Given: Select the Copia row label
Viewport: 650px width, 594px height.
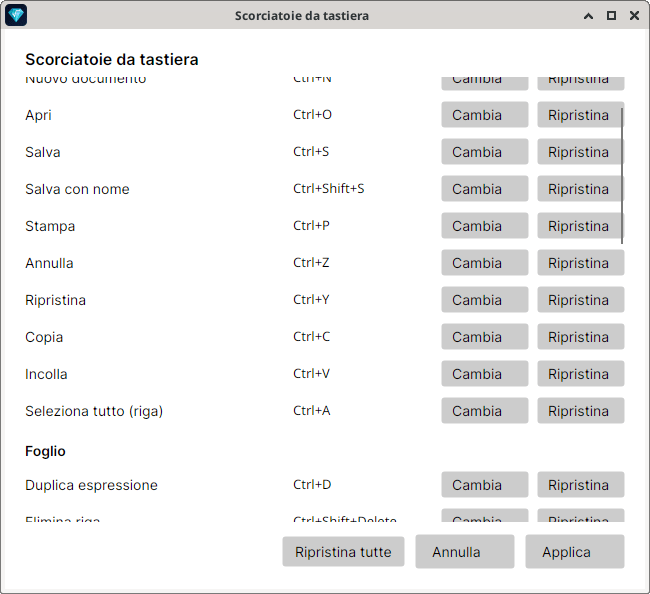Looking at the screenshot, I should (44, 337).
